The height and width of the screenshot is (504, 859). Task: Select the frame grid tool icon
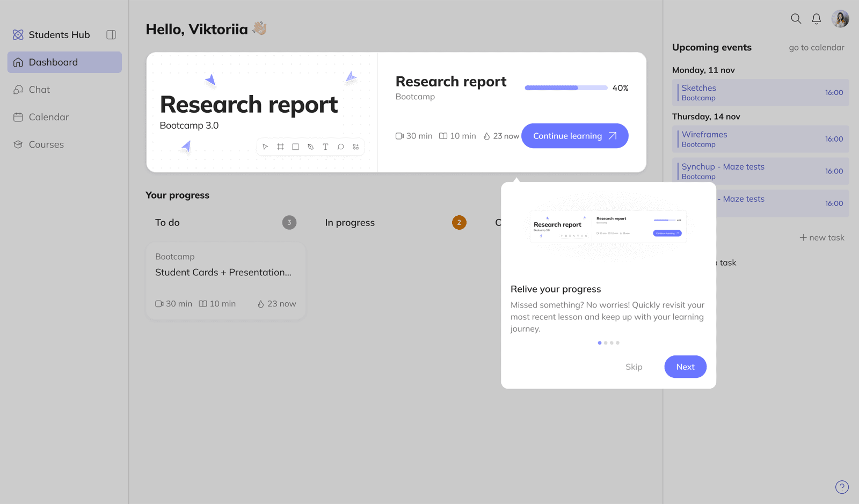280,147
